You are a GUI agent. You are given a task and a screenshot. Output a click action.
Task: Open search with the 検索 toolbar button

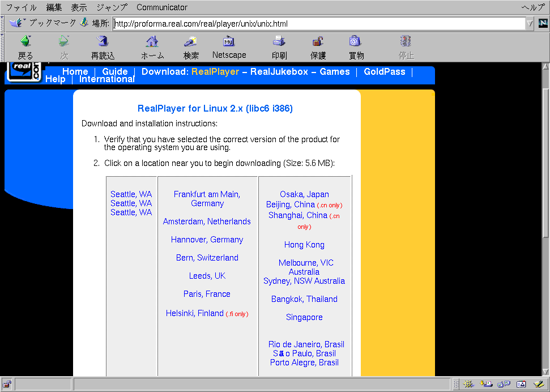coord(191,48)
